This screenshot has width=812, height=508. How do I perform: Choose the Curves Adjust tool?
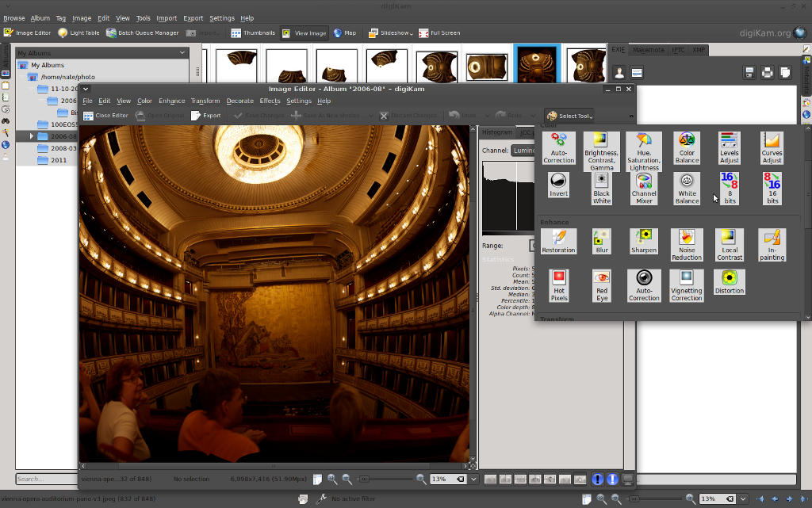772,147
